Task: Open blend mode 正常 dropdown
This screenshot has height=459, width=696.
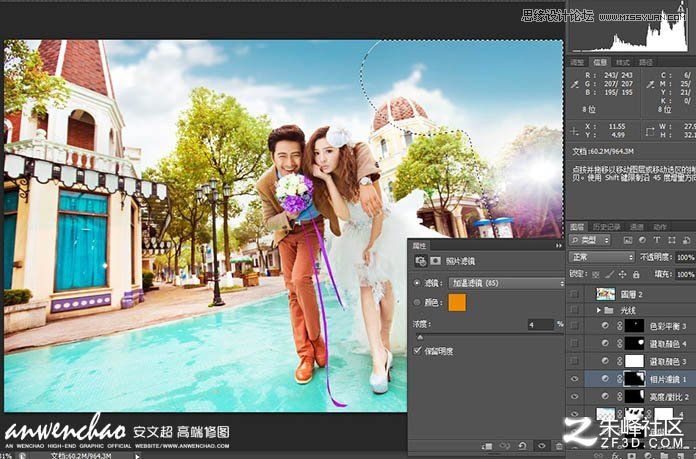Action: pos(601,257)
